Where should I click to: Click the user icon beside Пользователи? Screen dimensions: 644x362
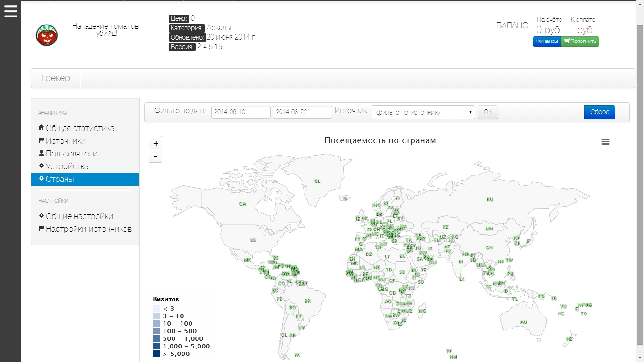coord(41,153)
